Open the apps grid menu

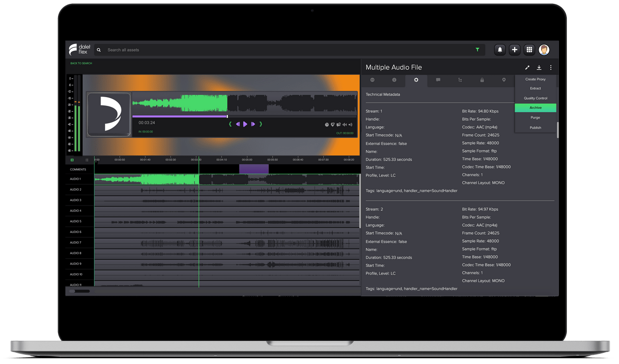pos(529,50)
